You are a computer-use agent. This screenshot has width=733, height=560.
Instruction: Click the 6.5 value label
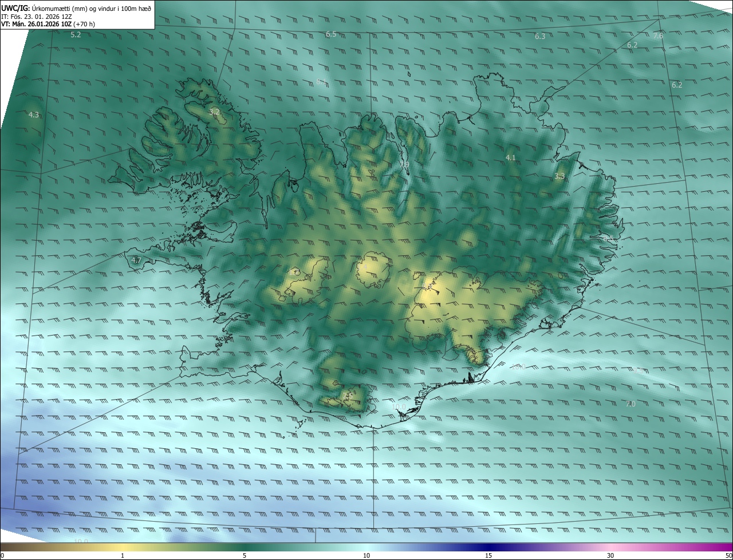(331, 34)
